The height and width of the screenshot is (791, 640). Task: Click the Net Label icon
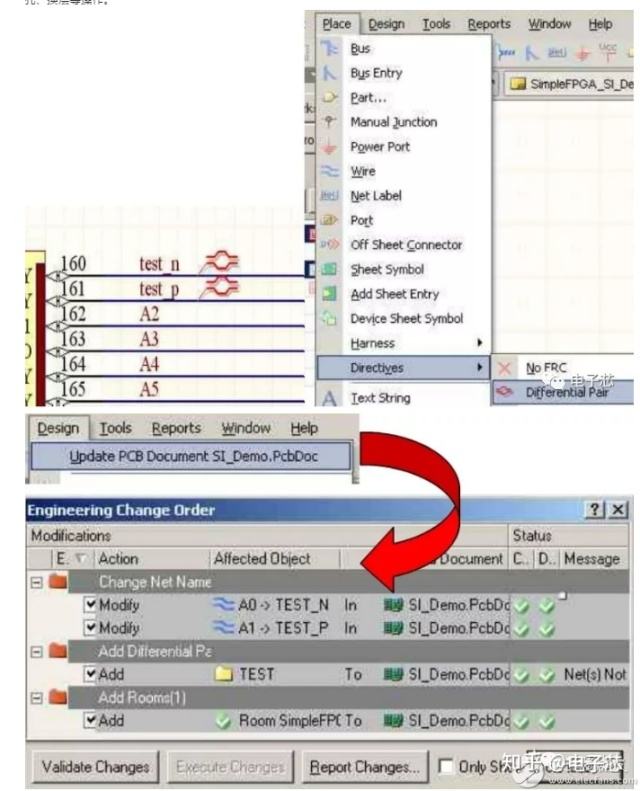pos(329,195)
